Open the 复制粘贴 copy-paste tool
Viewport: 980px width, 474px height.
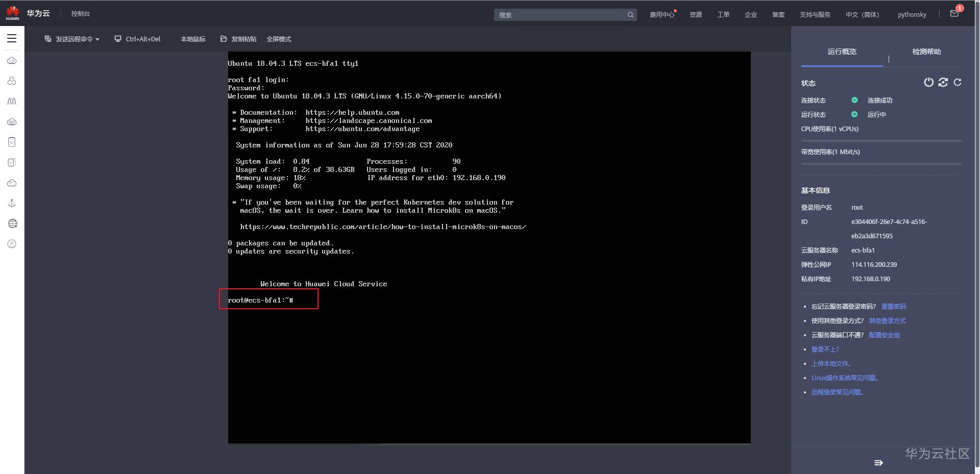238,39
